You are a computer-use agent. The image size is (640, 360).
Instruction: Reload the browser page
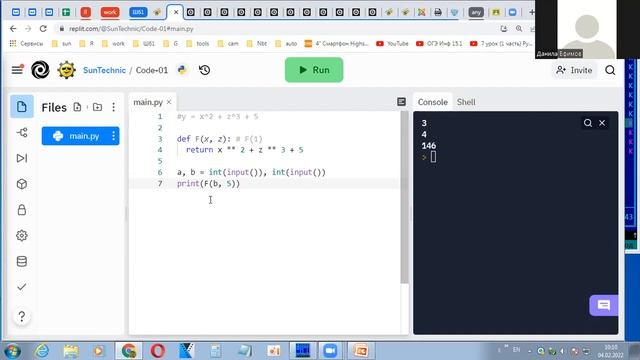coord(43,29)
